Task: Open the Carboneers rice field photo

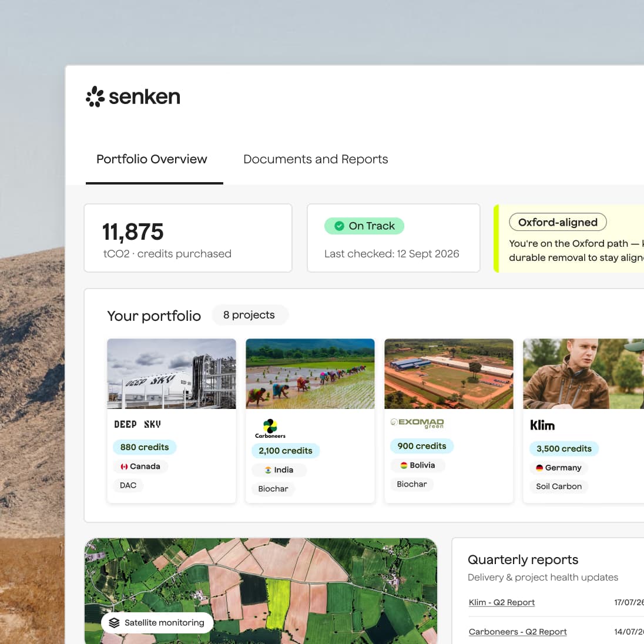Action: tap(310, 373)
